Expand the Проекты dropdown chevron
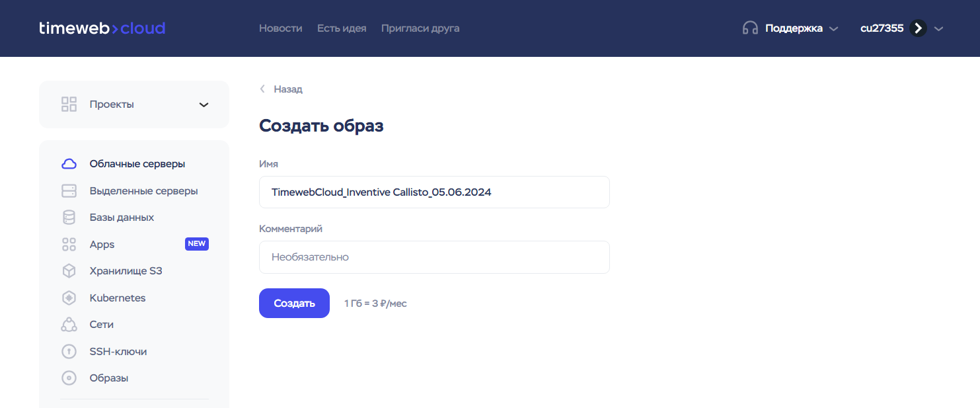The height and width of the screenshot is (408, 980). 204,104
